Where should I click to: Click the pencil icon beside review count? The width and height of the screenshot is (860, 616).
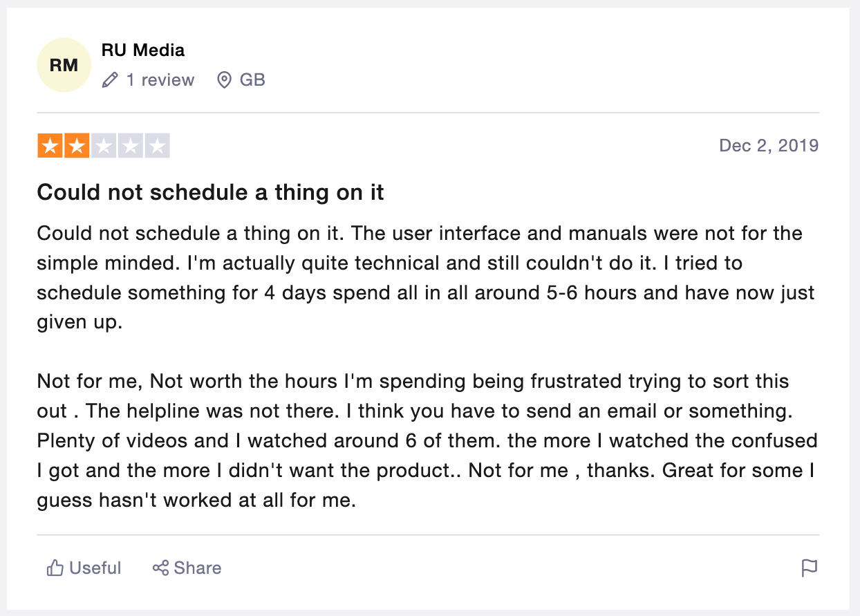pos(109,80)
